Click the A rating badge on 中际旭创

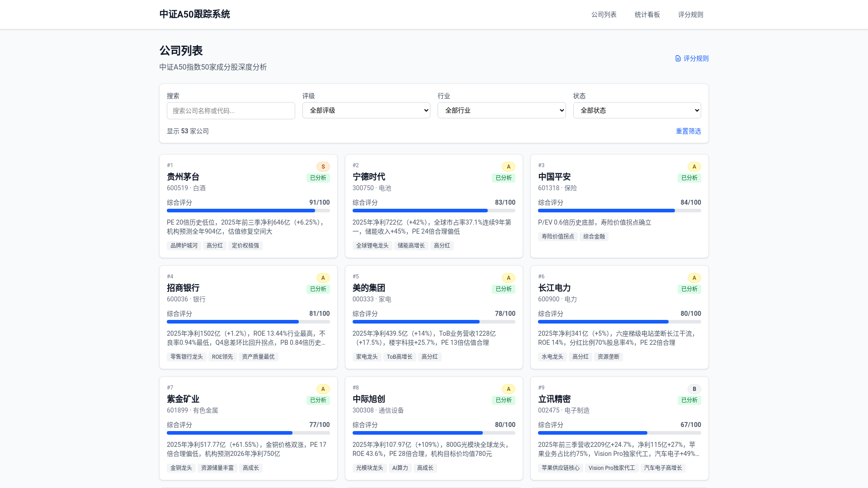pos(509,389)
